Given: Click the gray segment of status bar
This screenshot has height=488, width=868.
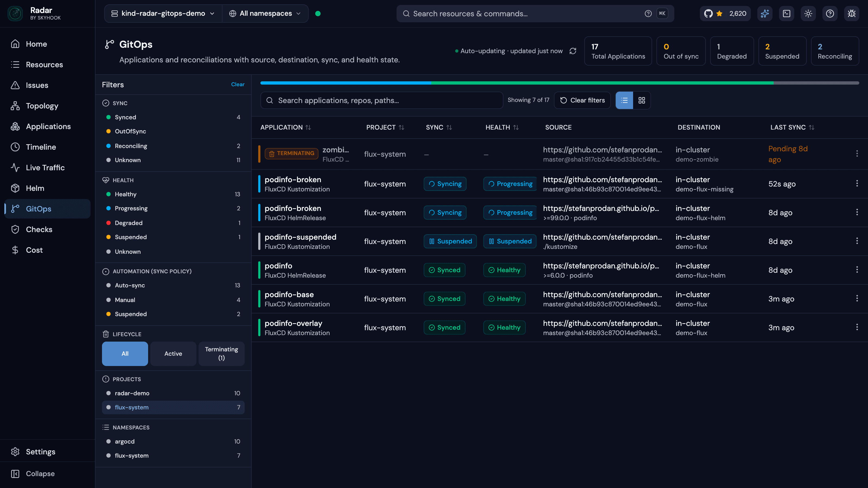Looking at the screenshot, I should coord(816,83).
